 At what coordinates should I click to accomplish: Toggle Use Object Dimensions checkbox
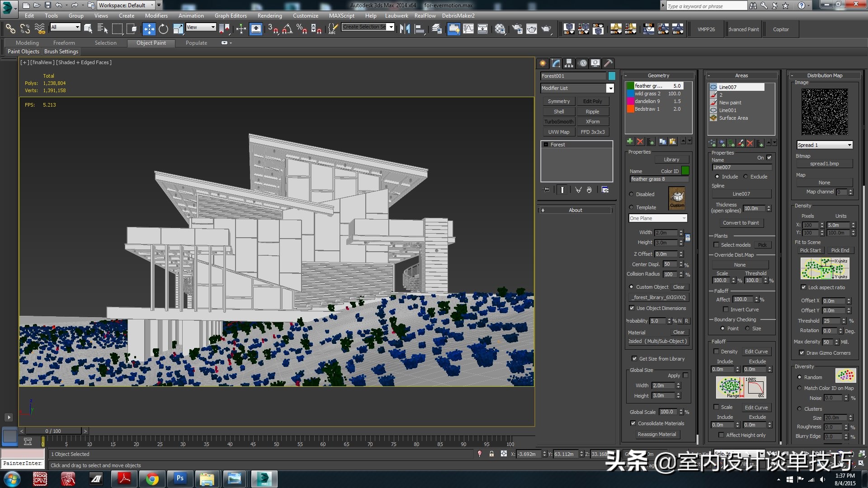point(632,308)
